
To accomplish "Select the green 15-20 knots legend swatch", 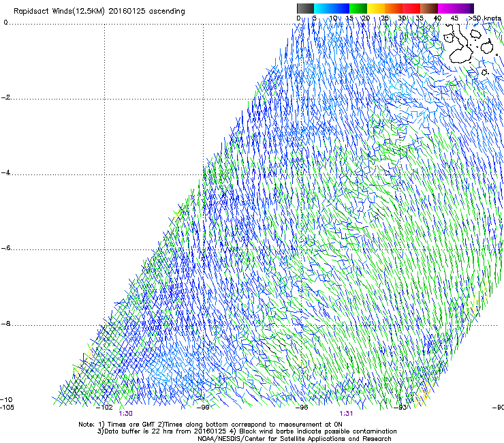I will pyautogui.click(x=358, y=8).
